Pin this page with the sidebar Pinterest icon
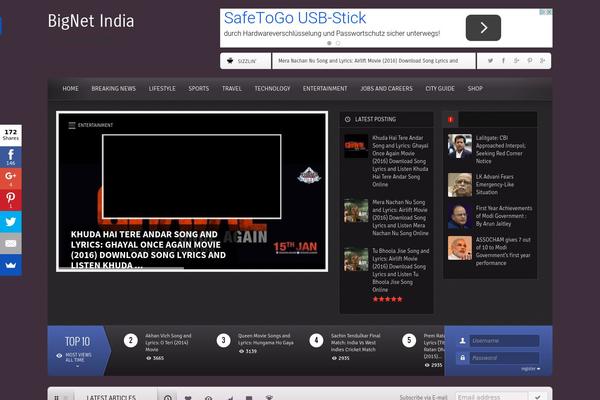This screenshot has width=600, height=400. click(x=11, y=199)
